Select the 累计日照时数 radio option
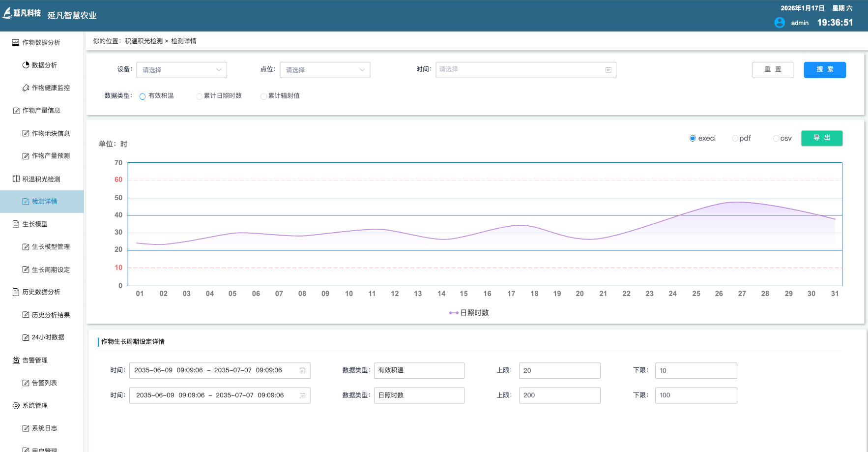 tap(199, 96)
